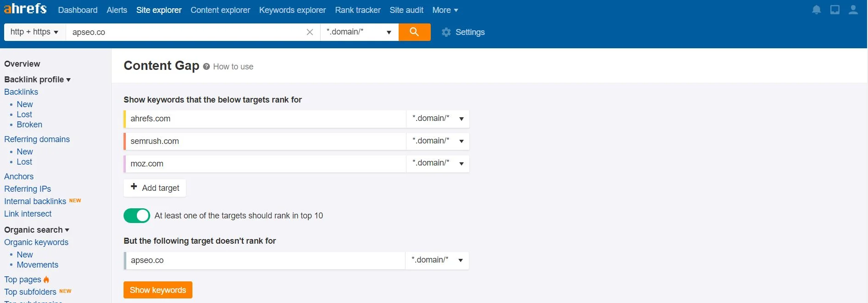868x303 pixels.
Task: Click the How to use question mark icon
Action: point(207,67)
